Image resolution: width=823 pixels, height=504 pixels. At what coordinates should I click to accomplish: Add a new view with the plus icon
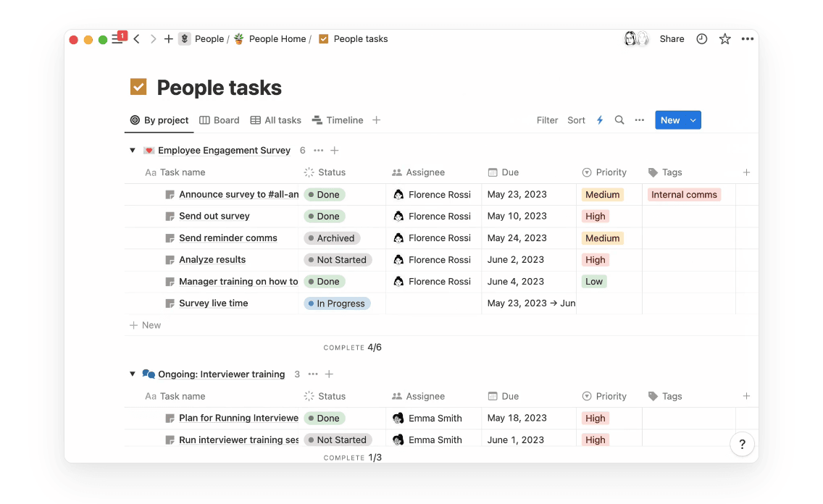click(x=376, y=120)
